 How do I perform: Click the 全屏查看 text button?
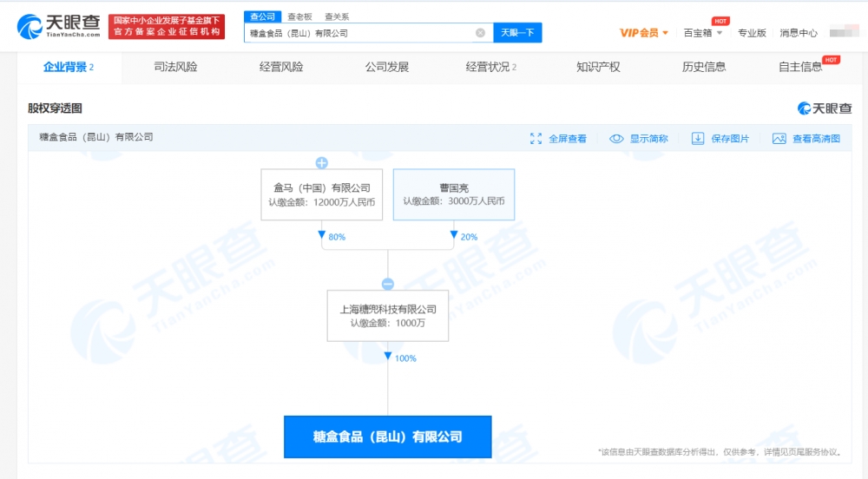click(x=568, y=139)
